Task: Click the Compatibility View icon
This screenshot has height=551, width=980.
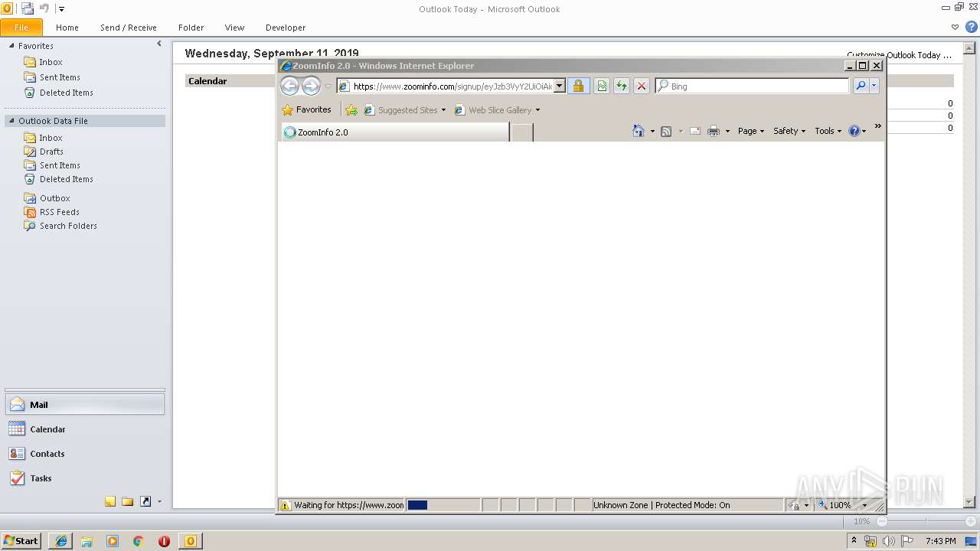Action: coord(602,86)
